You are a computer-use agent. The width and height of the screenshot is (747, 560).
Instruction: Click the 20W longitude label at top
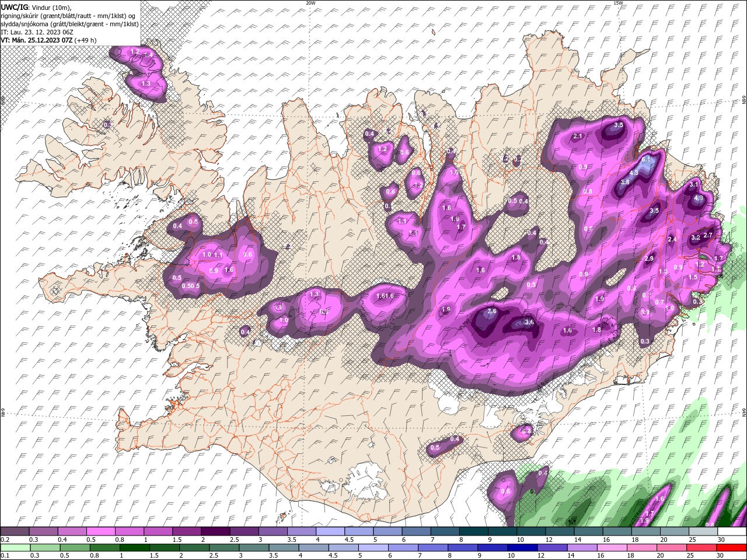point(311,3)
